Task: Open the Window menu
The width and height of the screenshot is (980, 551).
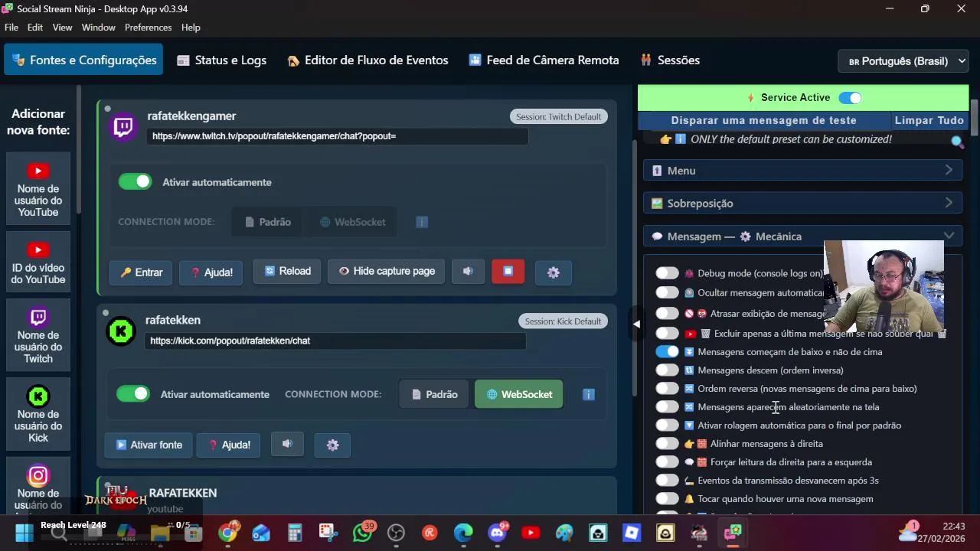Action: point(99,28)
